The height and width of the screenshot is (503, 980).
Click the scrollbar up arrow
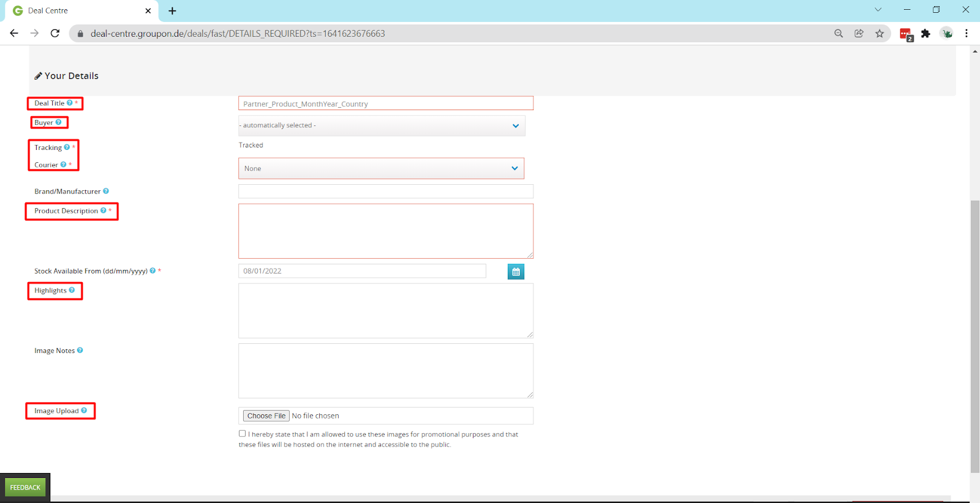(975, 51)
